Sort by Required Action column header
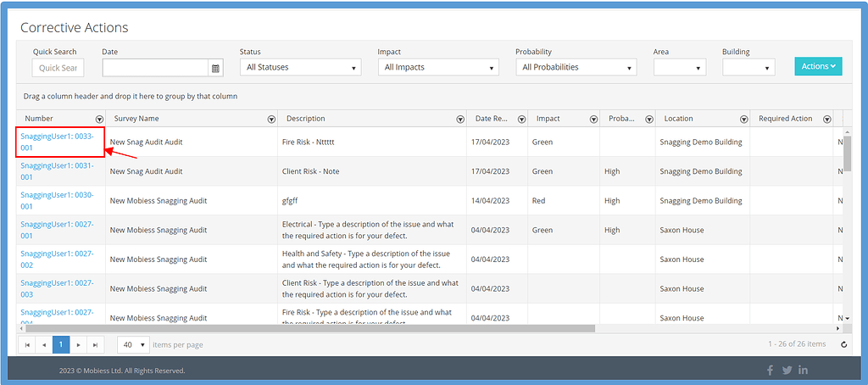This screenshot has width=868, height=385. tap(786, 119)
